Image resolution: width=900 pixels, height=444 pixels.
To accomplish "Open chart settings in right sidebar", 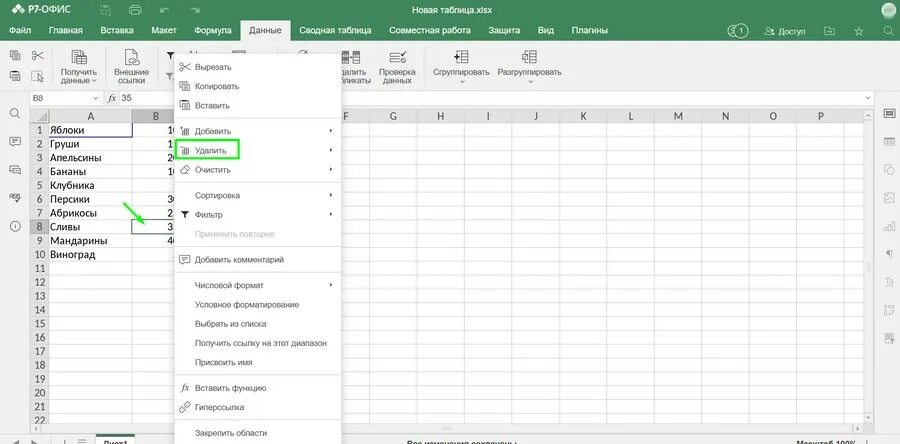I will coord(889,225).
